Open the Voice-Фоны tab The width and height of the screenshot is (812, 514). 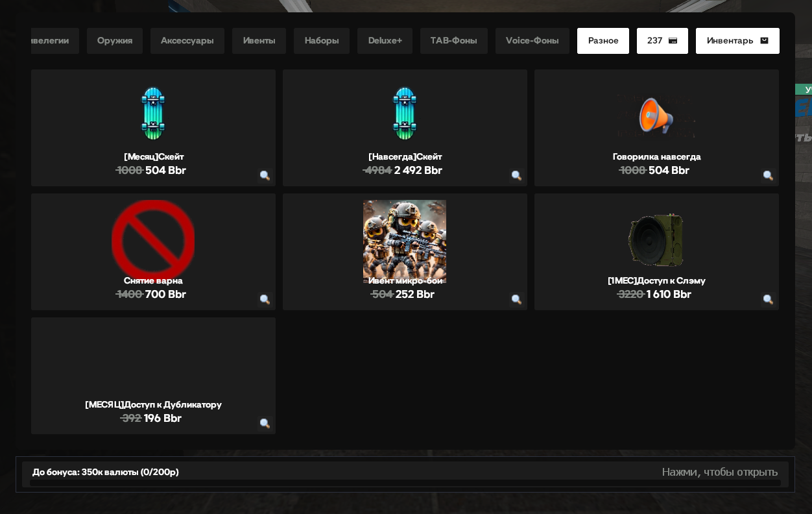coord(532,41)
